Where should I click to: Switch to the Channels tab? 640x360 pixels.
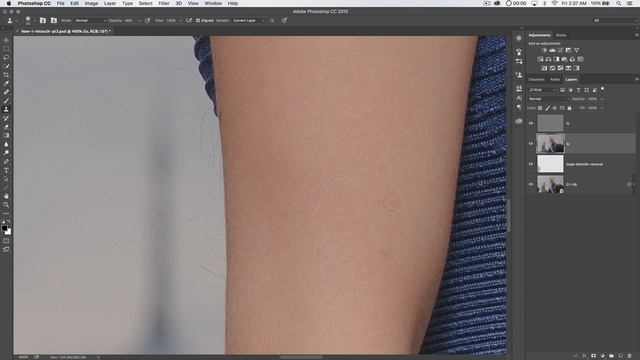point(536,80)
